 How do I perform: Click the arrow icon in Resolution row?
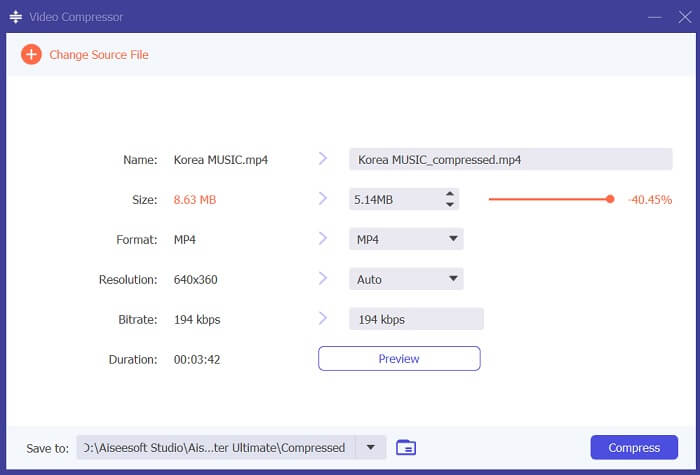pyautogui.click(x=322, y=279)
